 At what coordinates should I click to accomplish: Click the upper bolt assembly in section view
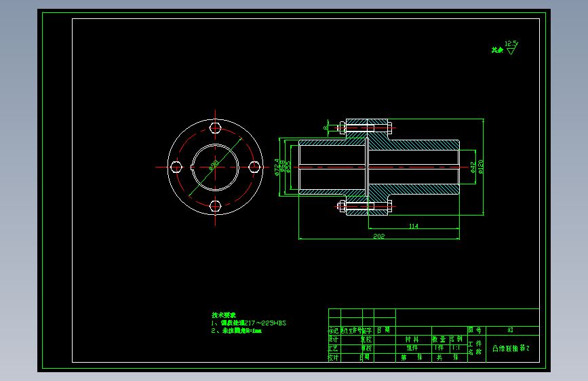366,128
